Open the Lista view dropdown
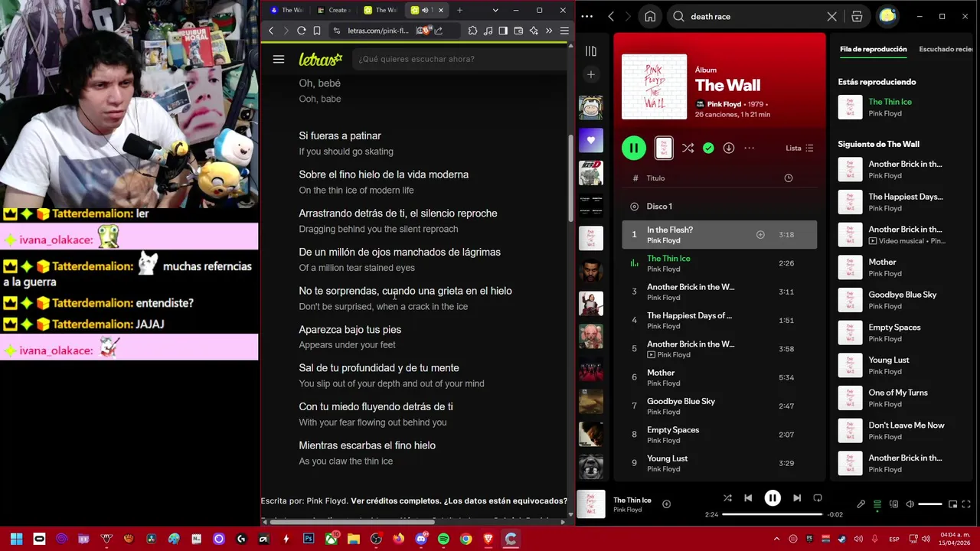The width and height of the screenshot is (980, 551). coord(799,148)
